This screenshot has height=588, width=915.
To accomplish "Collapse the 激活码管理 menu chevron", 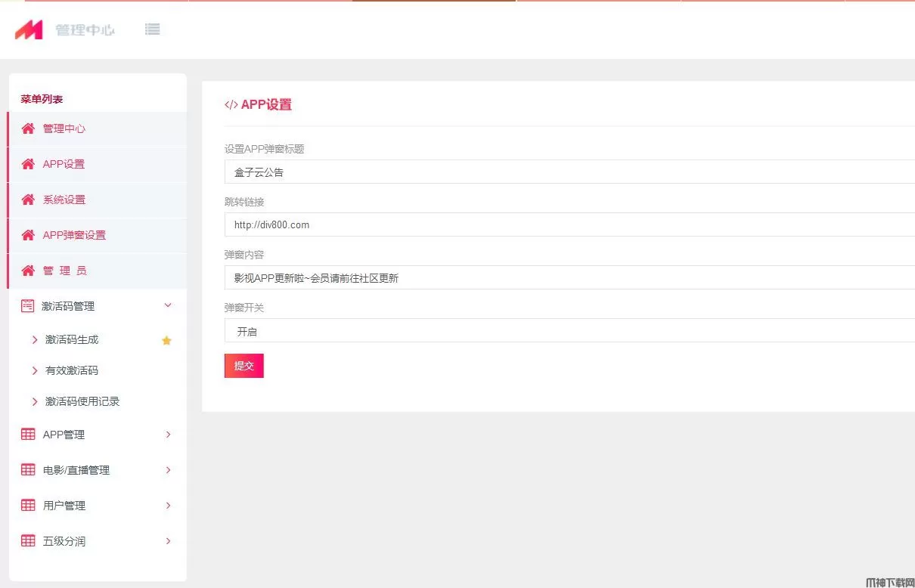I will [168, 305].
